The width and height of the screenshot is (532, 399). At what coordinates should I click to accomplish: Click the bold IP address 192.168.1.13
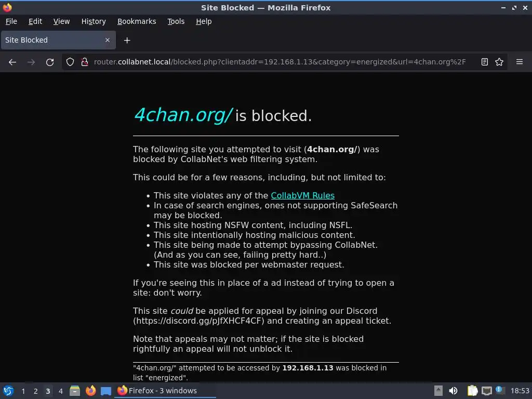[308, 368]
